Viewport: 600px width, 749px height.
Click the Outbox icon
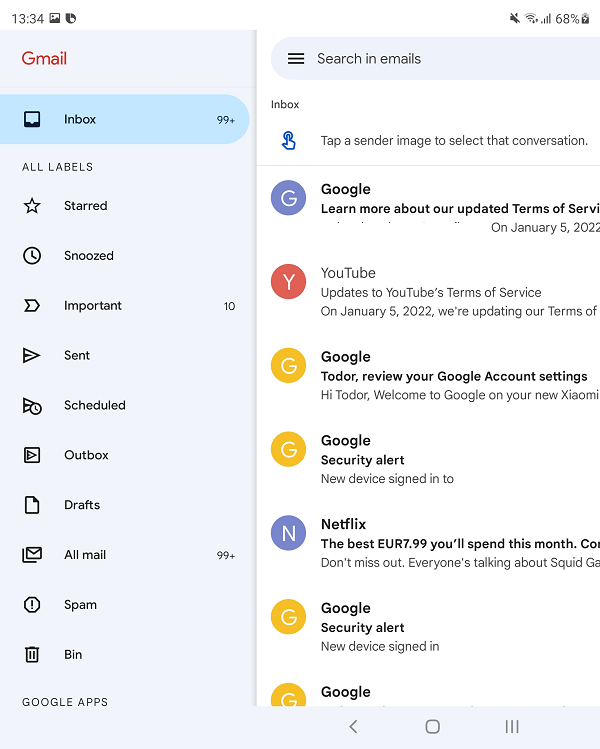pos(32,455)
